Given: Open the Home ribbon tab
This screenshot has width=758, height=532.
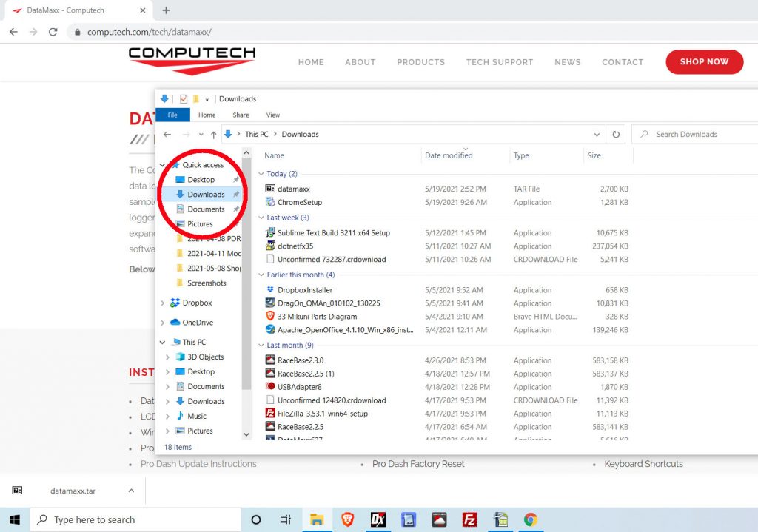Looking at the screenshot, I should point(207,115).
